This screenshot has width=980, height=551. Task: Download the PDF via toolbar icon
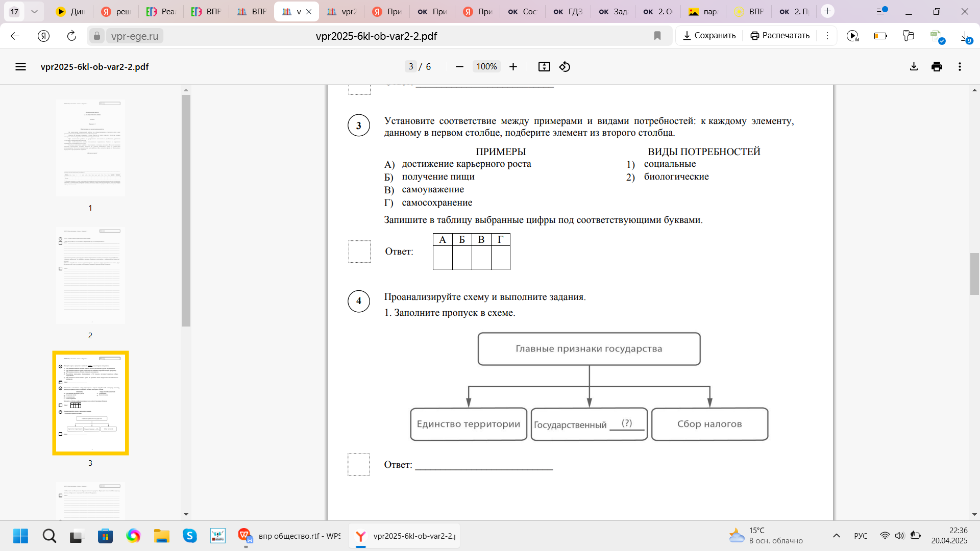coord(914,67)
